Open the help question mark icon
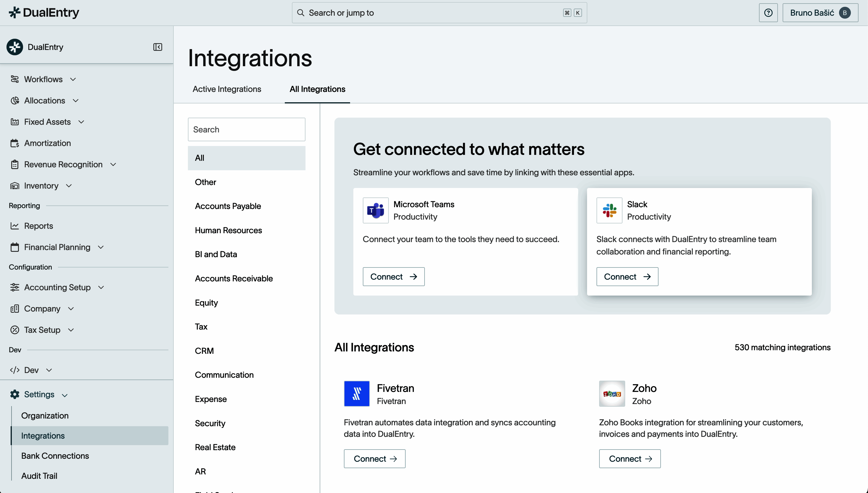The image size is (868, 493). (768, 13)
